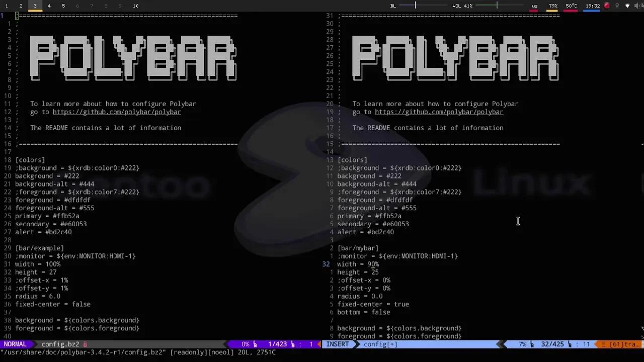
Task: Switch keyboard layout via the us indicator
Action: [x=535, y=6]
